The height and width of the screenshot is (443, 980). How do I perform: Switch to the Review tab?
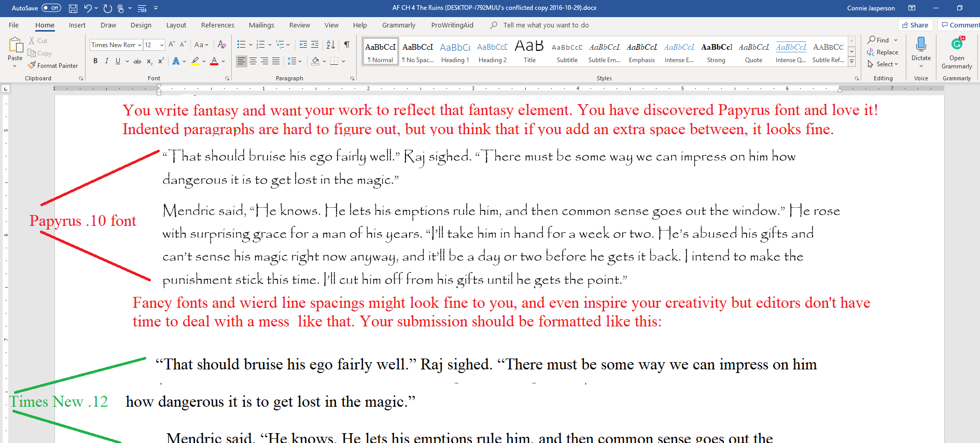(x=299, y=25)
